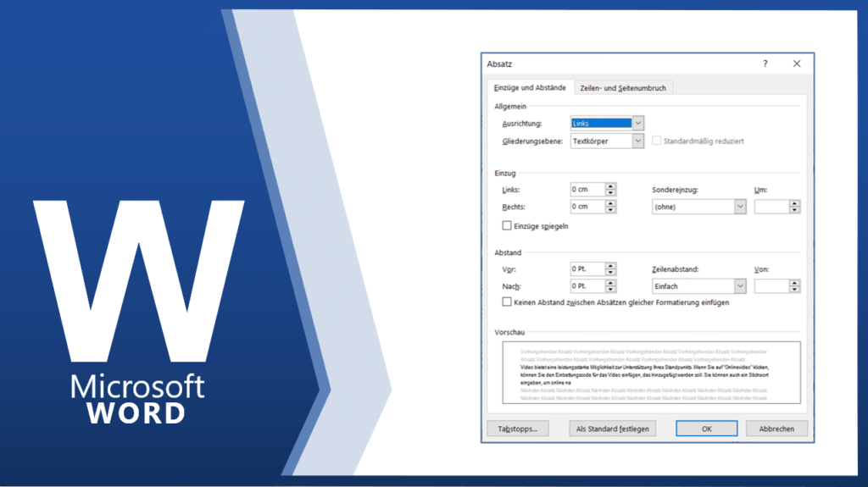The height and width of the screenshot is (487, 868).
Task: Increase the Vor spacing value
Action: click(x=610, y=265)
